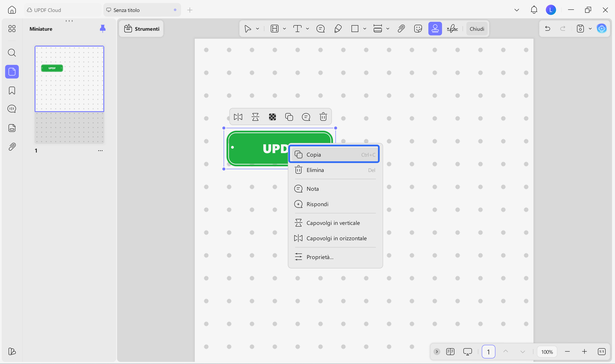Image resolution: width=615 pixels, height=364 pixels.
Task: Select the pencil drawing tool
Action: pyautogui.click(x=338, y=29)
